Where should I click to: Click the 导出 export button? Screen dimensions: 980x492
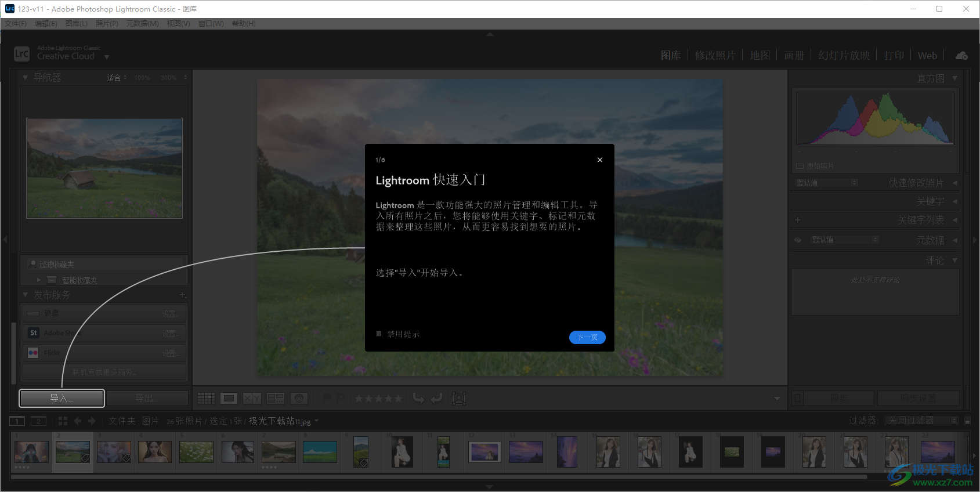[x=147, y=398]
